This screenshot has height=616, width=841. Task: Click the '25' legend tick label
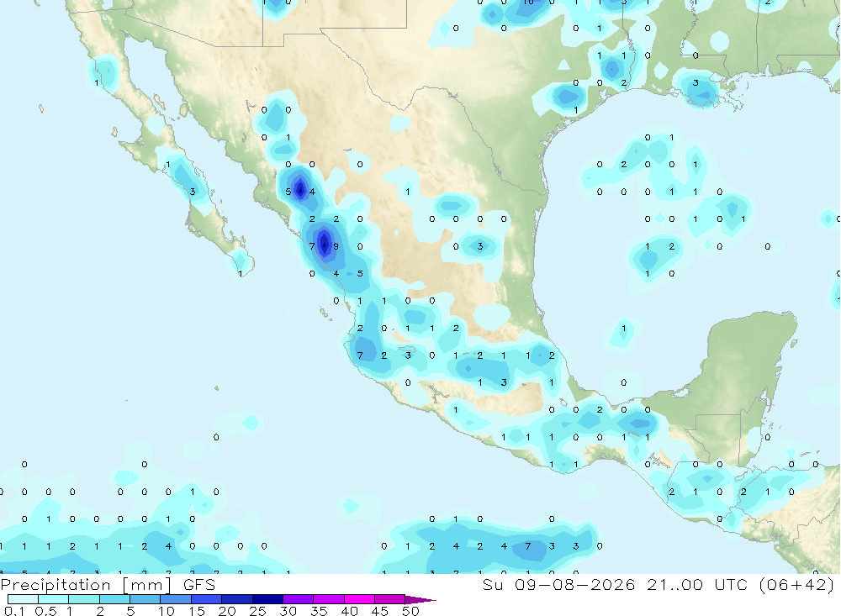(x=258, y=611)
